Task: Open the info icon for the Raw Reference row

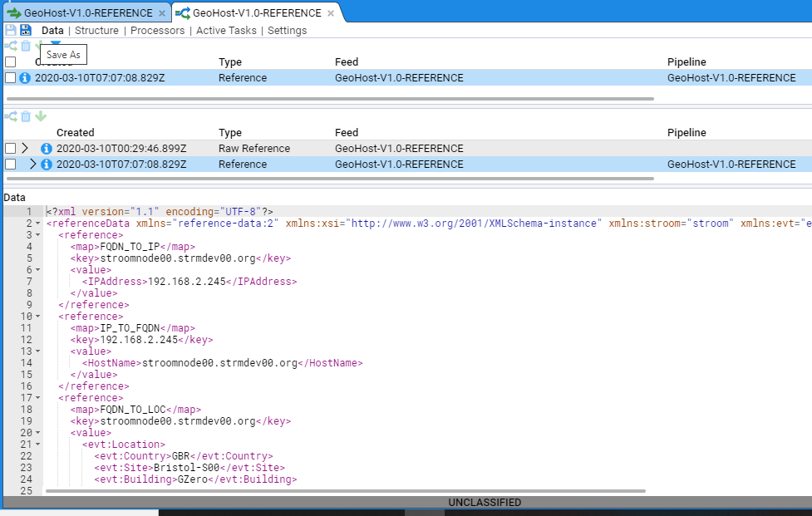Action: pyautogui.click(x=47, y=149)
